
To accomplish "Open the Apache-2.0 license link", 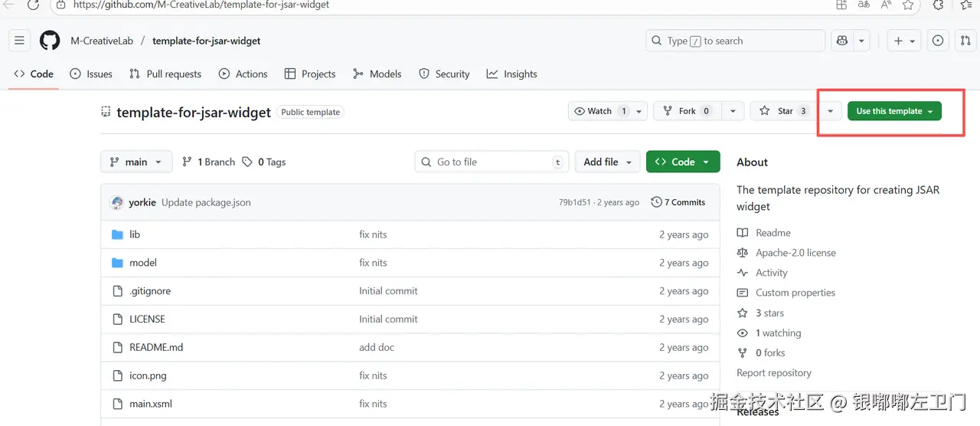I will [x=795, y=253].
